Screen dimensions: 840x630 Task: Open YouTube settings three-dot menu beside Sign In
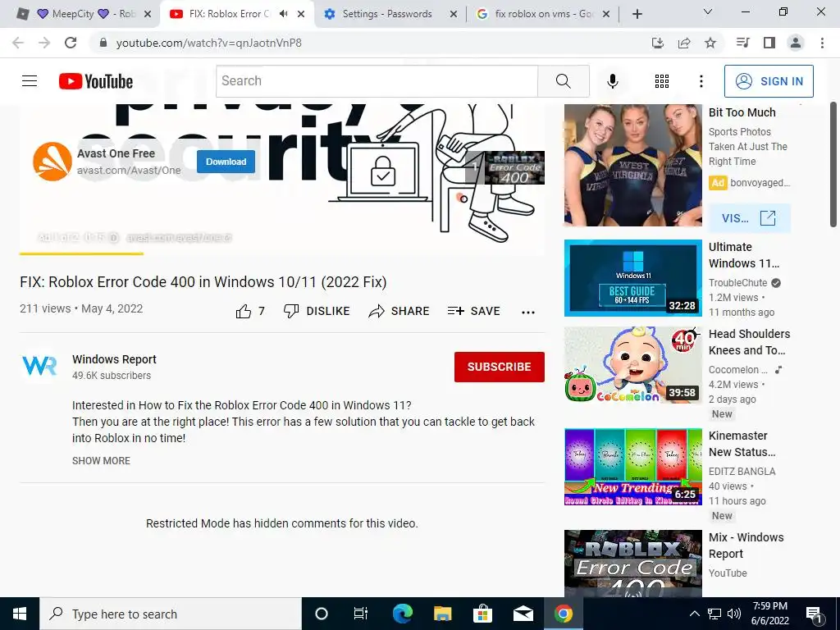tap(701, 81)
